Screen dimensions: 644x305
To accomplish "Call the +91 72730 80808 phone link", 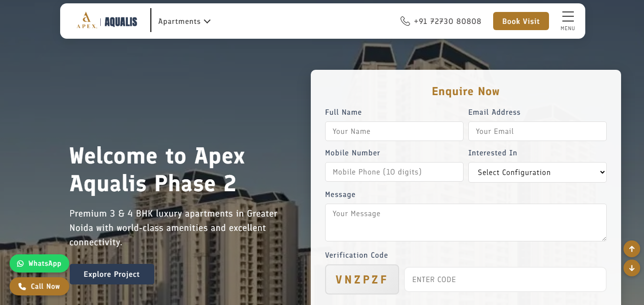I will 441,21.
